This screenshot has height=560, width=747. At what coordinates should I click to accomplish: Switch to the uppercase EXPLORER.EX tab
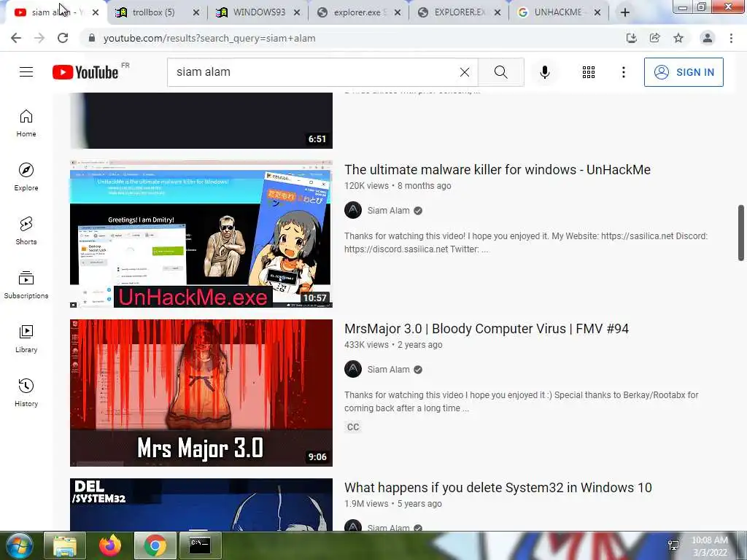[457, 12]
